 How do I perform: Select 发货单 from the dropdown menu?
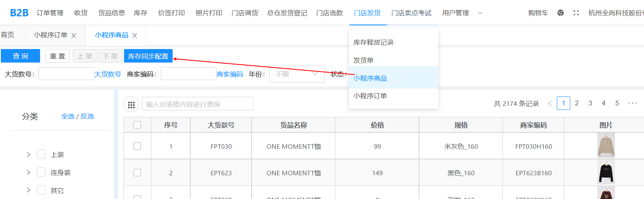pos(363,60)
